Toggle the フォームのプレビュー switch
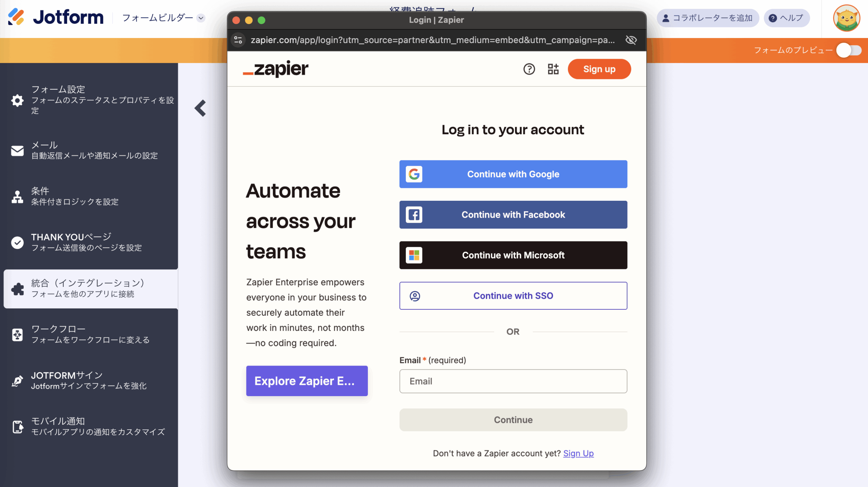868x487 pixels. pyautogui.click(x=849, y=51)
